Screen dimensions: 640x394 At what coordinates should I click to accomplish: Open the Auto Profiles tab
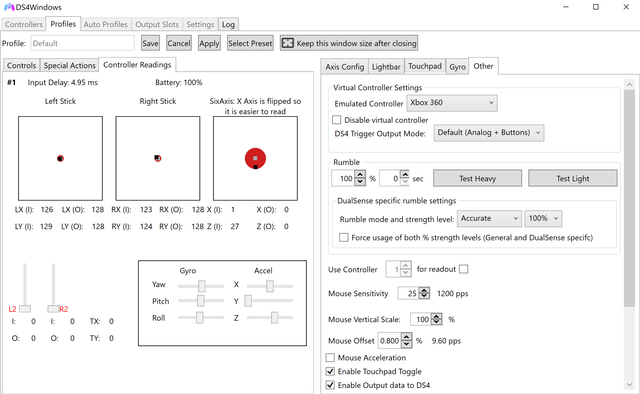(x=106, y=24)
